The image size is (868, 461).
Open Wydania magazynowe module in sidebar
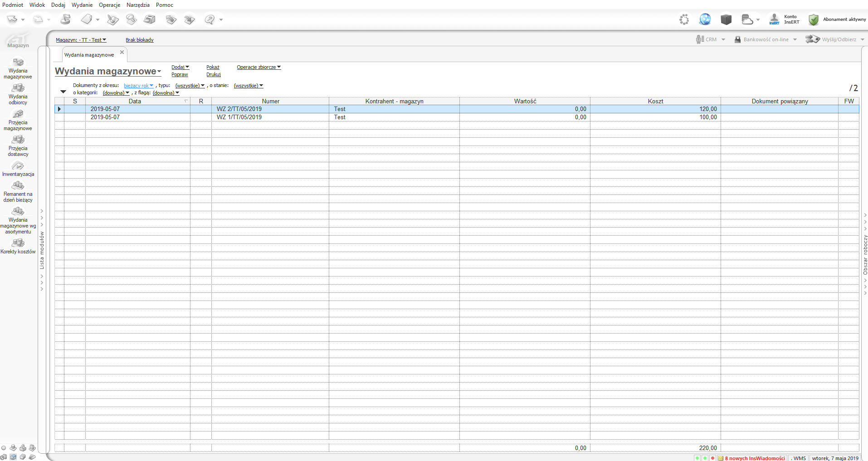coord(18,68)
